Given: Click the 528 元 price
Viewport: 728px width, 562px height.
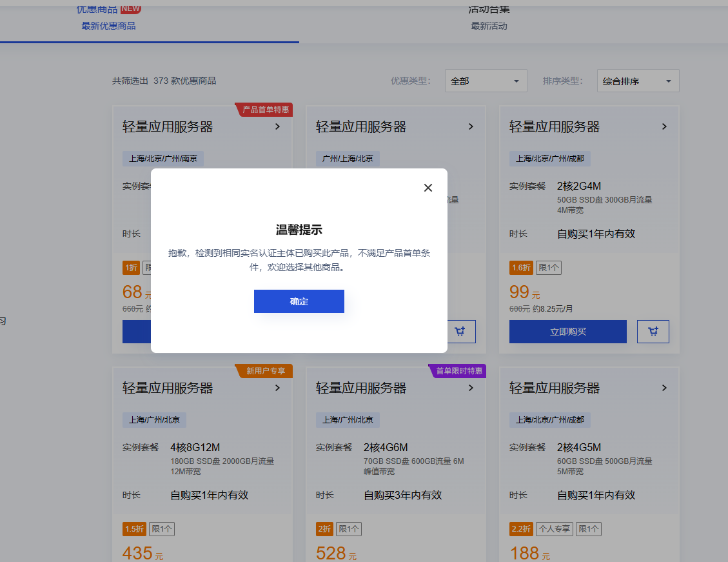Looking at the screenshot, I should [x=336, y=553].
